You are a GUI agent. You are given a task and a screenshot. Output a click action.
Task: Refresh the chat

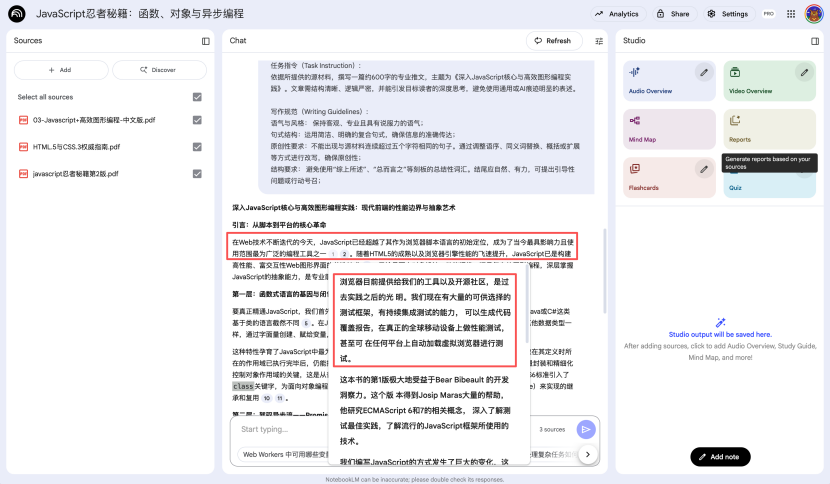click(x=554, y=41)
